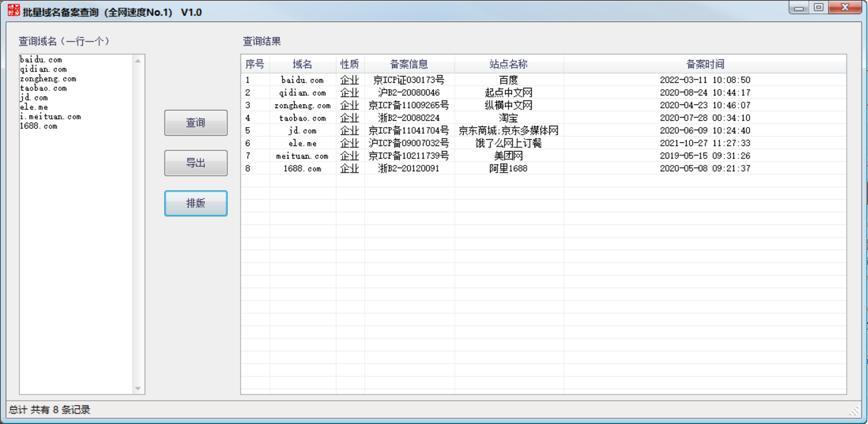This screenshot has height=424, width=868.
Task: Click the cell 京ICP备11041704号
Action: 409,131
